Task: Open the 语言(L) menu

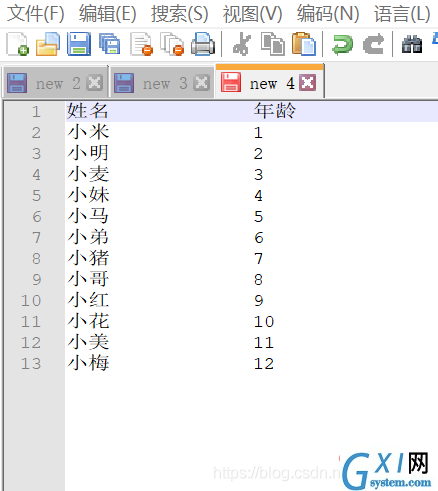Action: point(402,14)
